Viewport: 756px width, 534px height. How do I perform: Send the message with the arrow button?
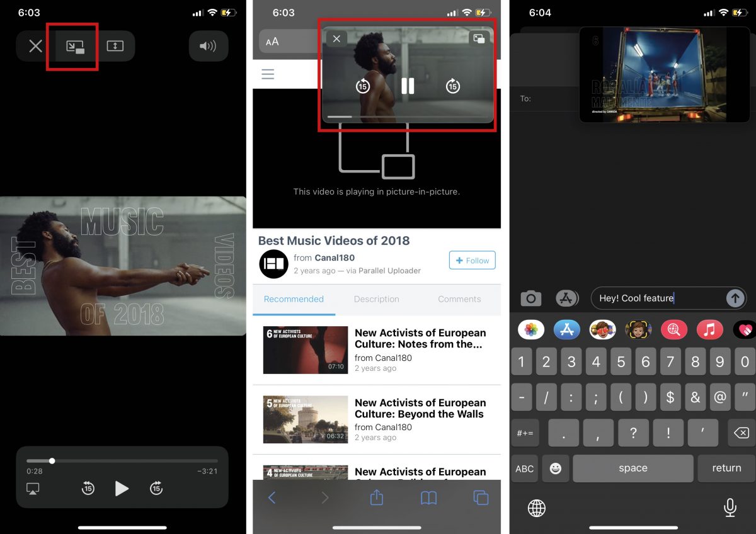735,298
